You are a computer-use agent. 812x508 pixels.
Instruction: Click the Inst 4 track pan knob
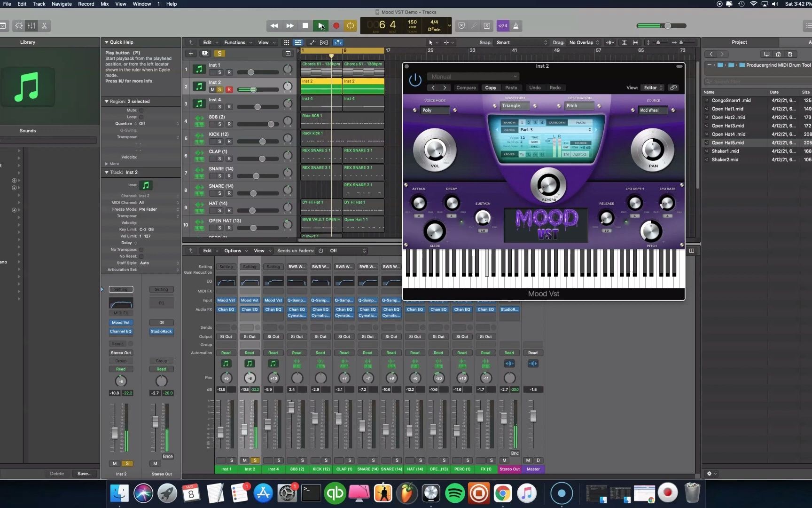click(288, 103)
